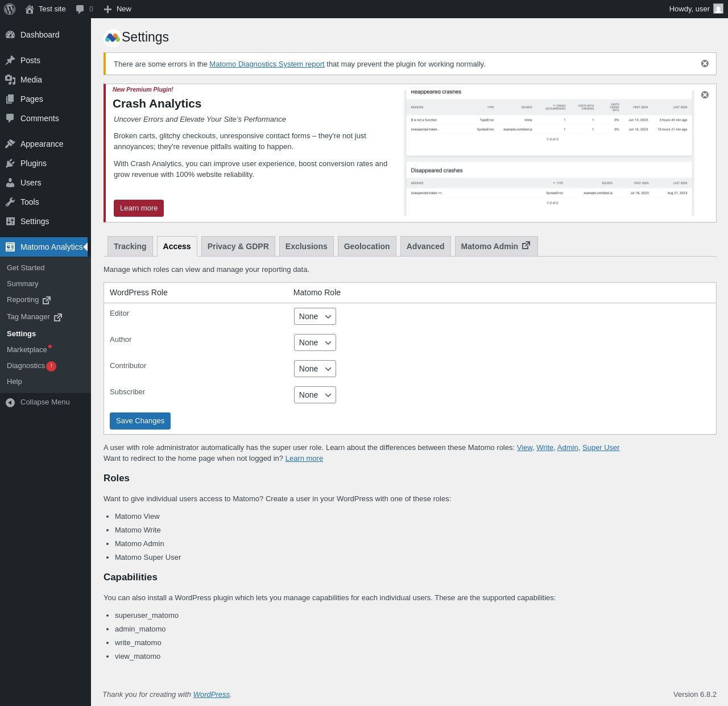Click the Pages icon in sidebar
The width and height of the screenshot is (728, 706).
click(x=10, y=99)
